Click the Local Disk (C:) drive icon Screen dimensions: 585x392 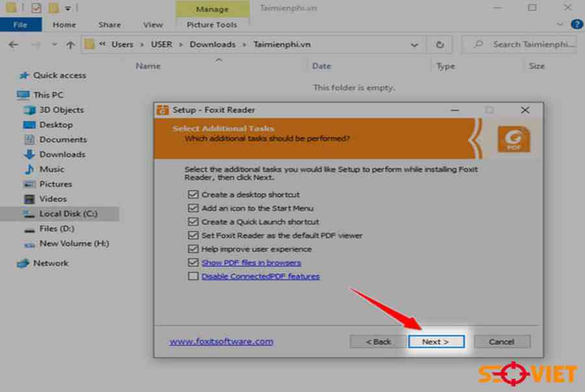click(29, 214)
